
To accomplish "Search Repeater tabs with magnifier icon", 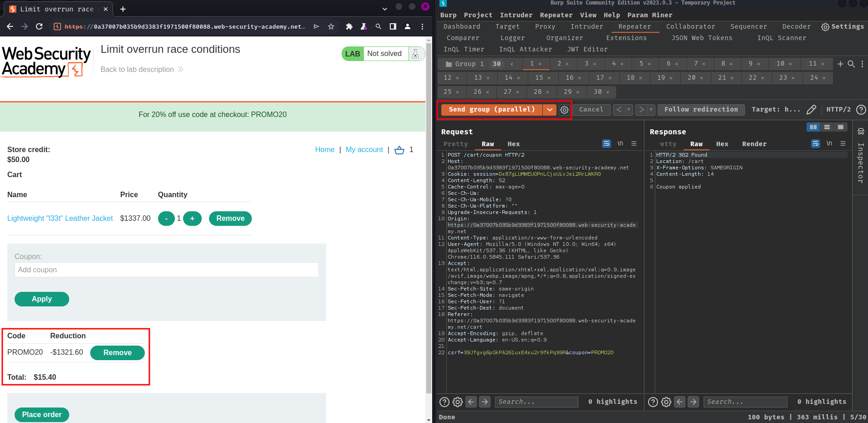I will tap(851, 64).
